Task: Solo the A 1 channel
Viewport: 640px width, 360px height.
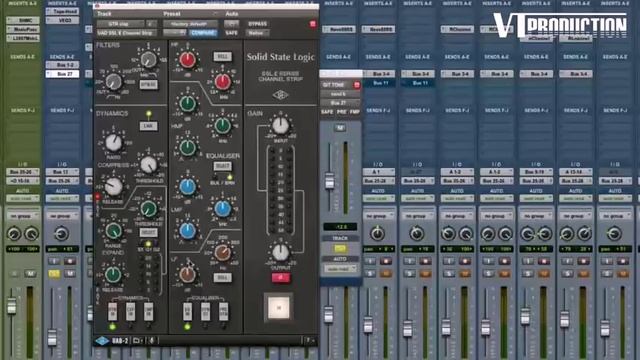Action: tap(371, 273)
